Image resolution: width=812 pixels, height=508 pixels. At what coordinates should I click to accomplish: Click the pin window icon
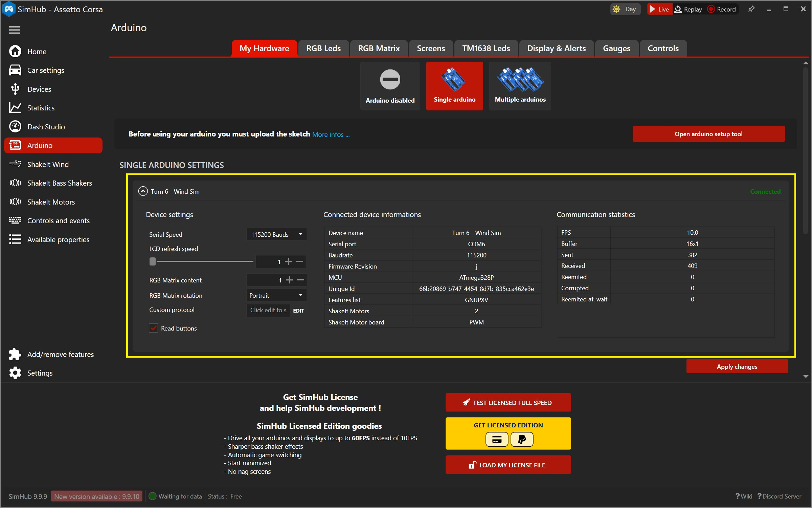click(751, 9)
